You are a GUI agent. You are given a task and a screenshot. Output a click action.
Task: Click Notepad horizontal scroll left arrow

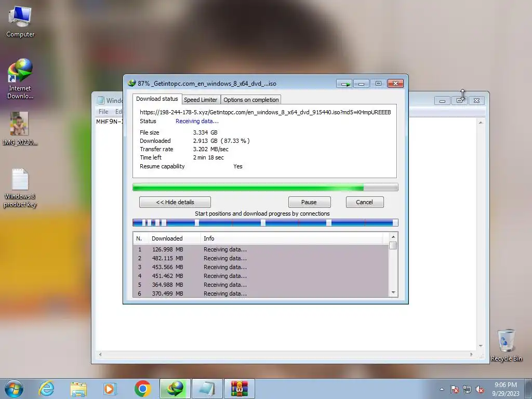click(100, 354)
